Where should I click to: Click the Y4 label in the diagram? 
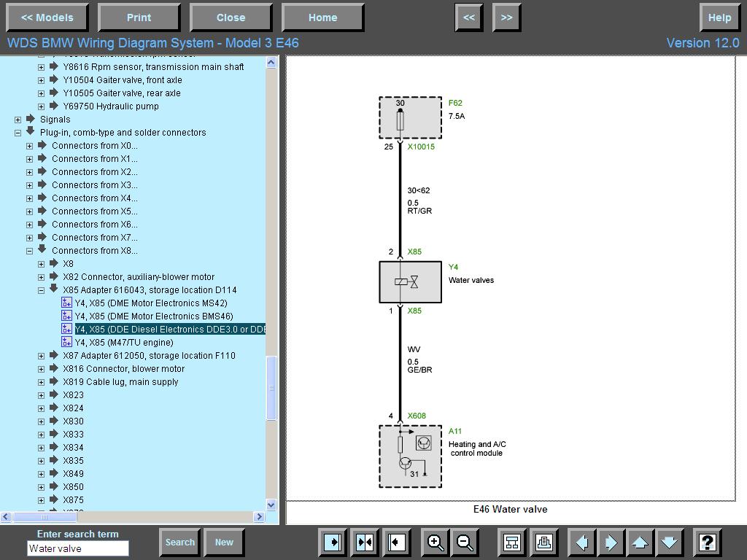tap(453, 267)
